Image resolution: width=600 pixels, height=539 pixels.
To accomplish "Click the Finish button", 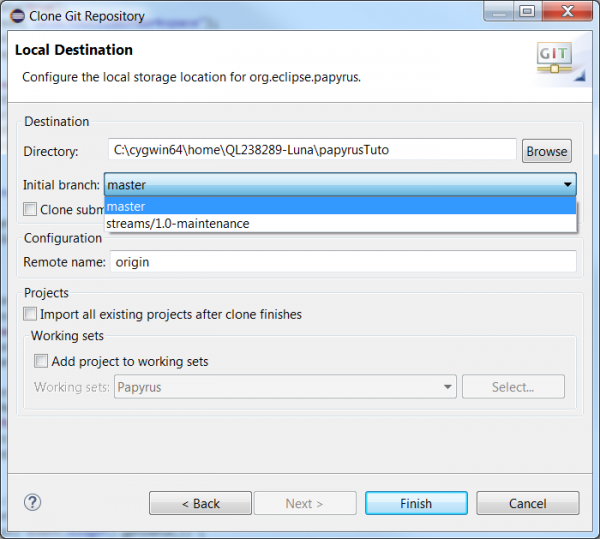I will point(416,503).
